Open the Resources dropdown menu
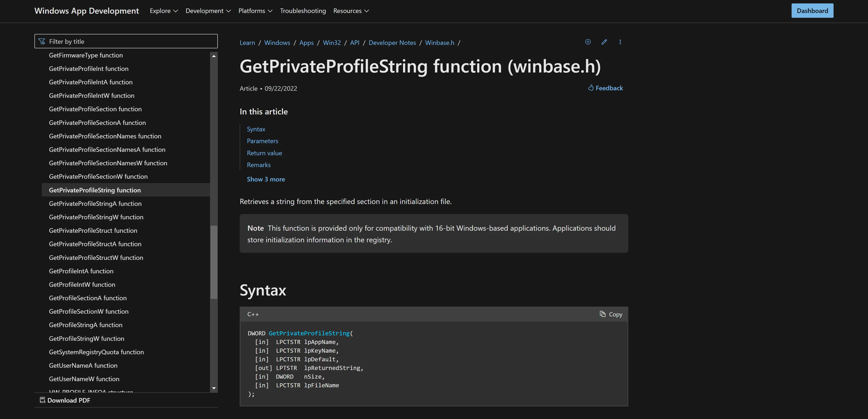The image size is (868, 419). click(351, 11)
